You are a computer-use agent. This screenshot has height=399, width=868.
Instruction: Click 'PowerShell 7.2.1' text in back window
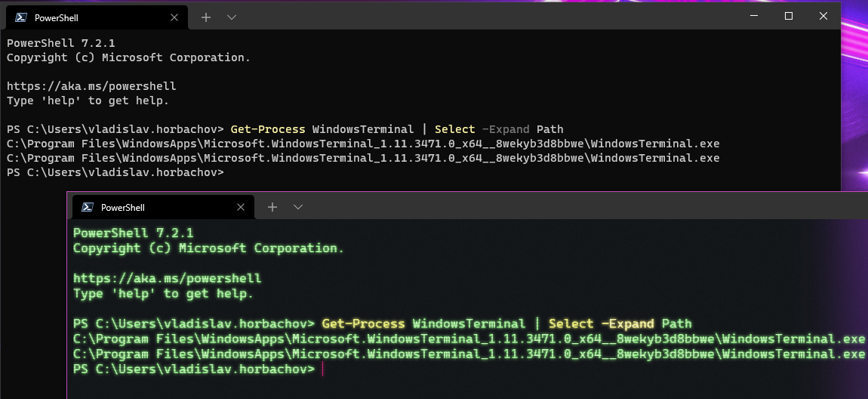61,43
